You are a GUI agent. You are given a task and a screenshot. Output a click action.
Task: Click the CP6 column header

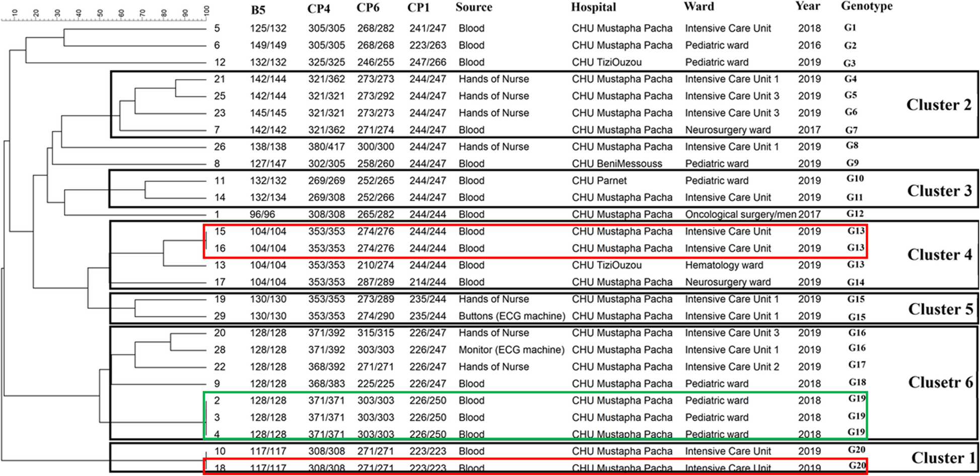pos(368,9)
